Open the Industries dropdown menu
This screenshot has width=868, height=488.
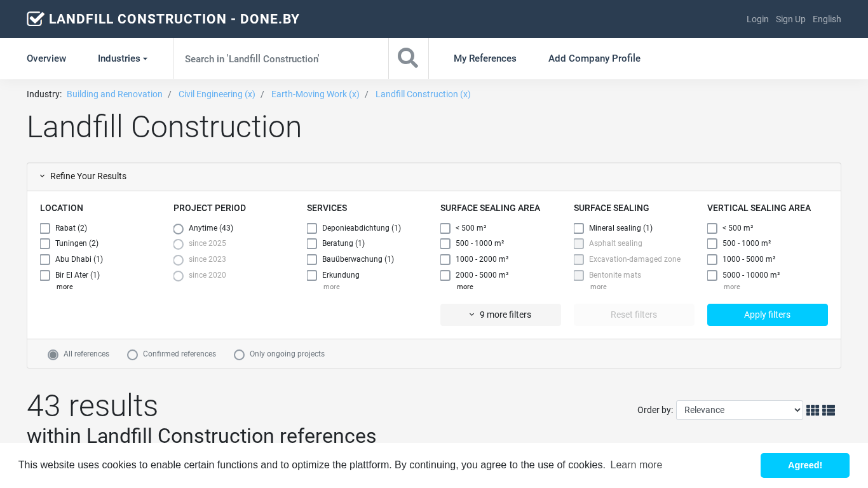[122, 58]
